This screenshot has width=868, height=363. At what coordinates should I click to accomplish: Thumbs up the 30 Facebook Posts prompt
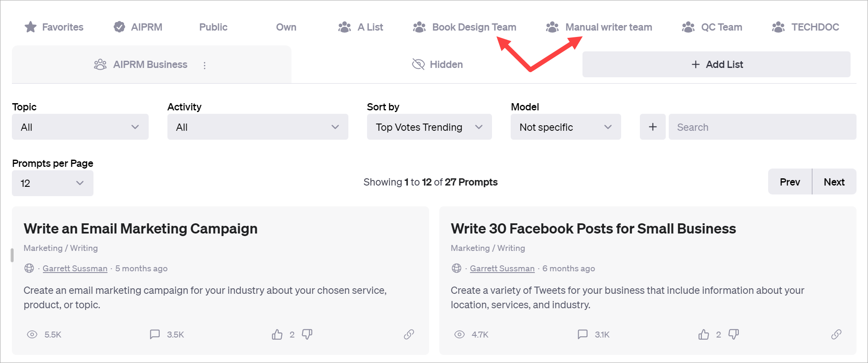[x=704, y=335]
